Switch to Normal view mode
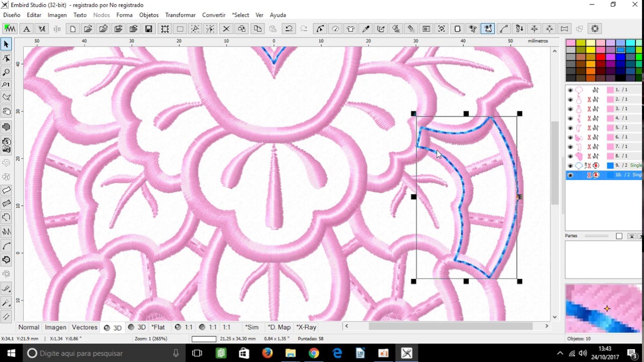This screenshot has width=644, height=362. (29, 327)
